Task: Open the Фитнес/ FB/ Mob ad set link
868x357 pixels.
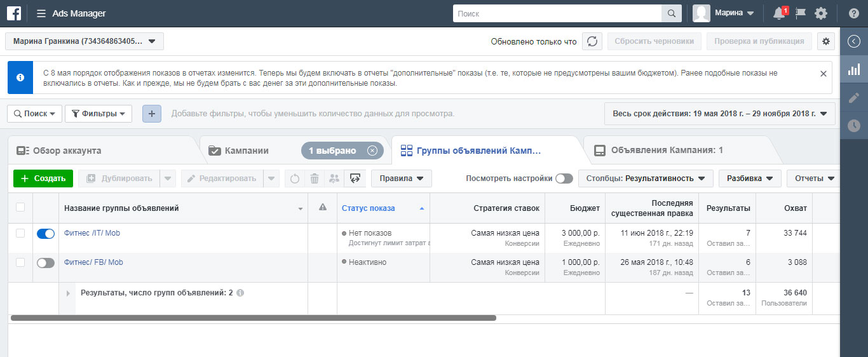Action: (93, 262)
